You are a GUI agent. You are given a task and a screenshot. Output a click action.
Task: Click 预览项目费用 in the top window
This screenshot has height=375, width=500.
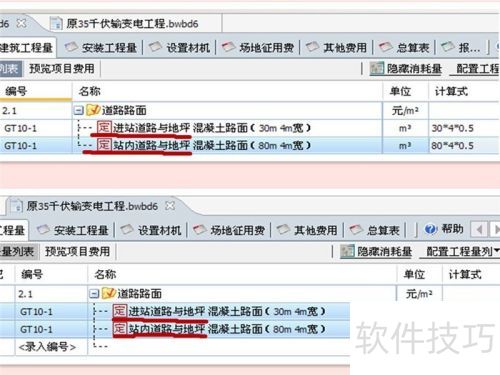coord(62,69)
